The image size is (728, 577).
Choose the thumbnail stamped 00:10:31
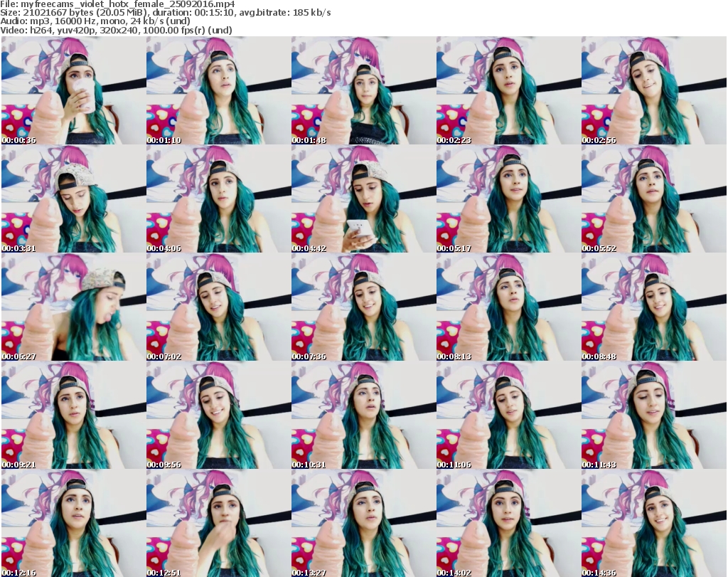[x=363, y=415]
